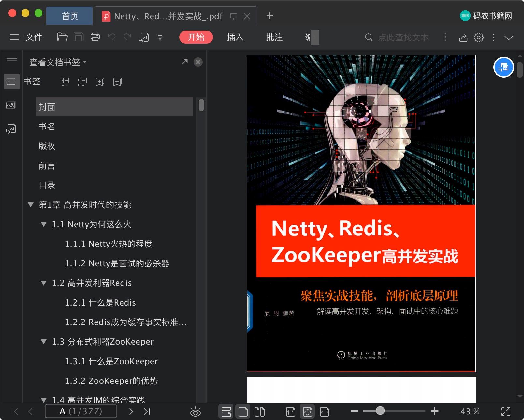524x420 pixels.
Task: Collapse all bookmarks icon
Action: 82,82
